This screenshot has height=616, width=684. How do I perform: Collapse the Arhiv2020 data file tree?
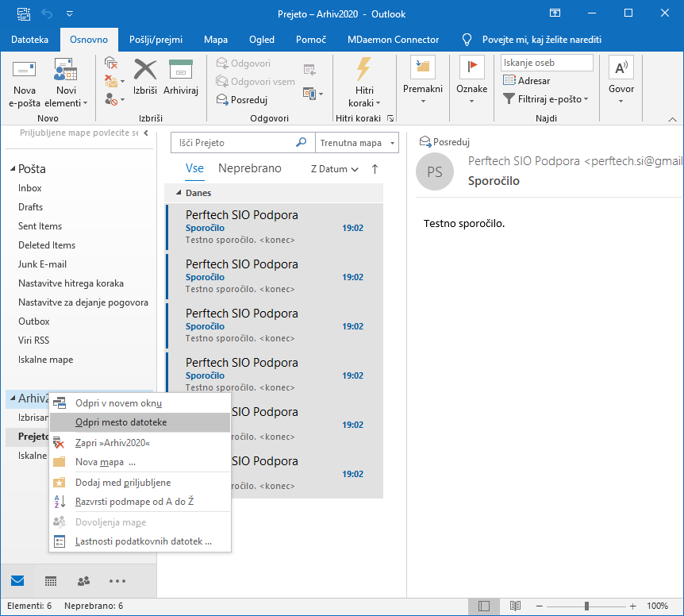13,398
